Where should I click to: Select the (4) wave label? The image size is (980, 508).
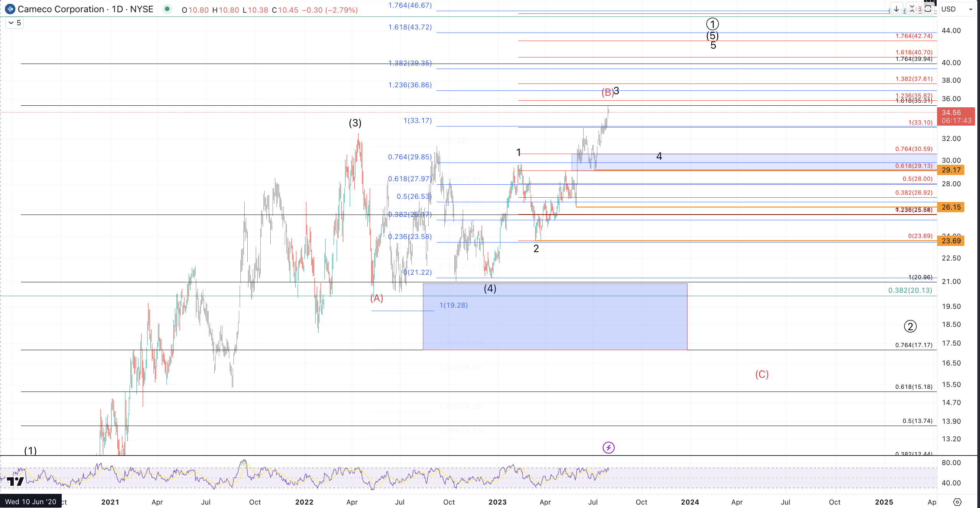[490, 288]
